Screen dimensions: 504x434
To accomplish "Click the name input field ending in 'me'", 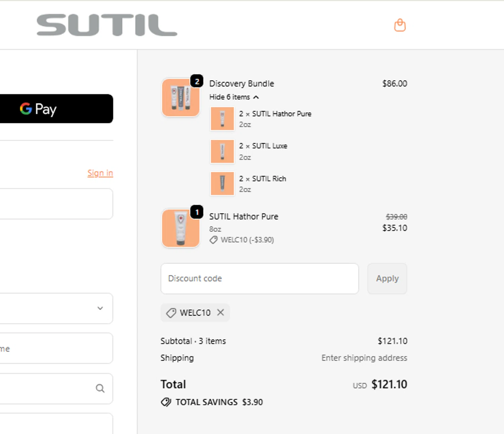I will [x=56, y=348].
